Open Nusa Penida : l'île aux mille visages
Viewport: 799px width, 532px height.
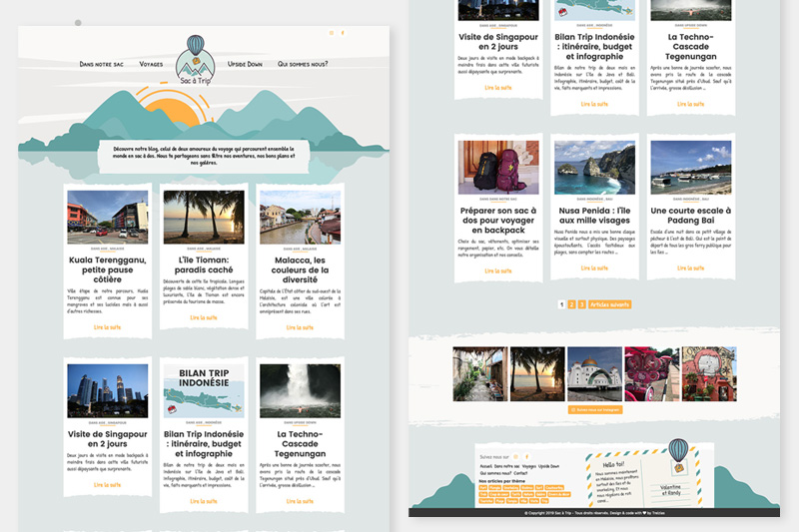click(594, 216)
